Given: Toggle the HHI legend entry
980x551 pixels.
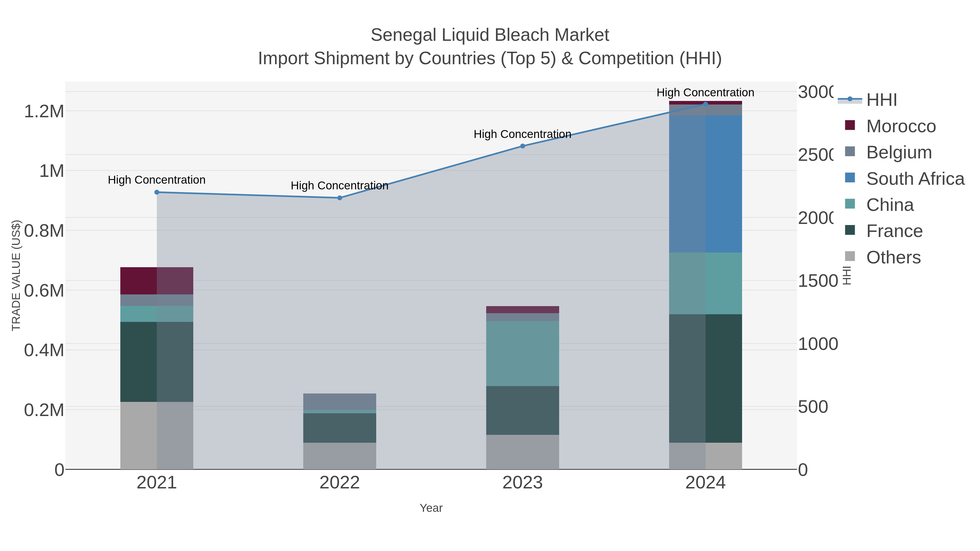Looking at the screenshot, I should tap(868, 100).
